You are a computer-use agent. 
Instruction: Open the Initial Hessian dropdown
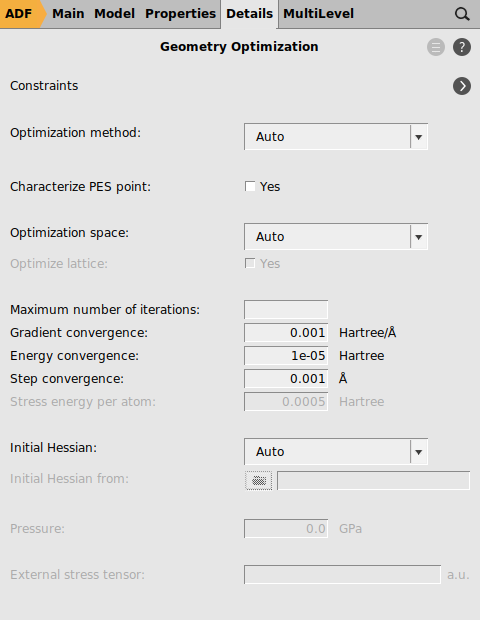[336, 452]
